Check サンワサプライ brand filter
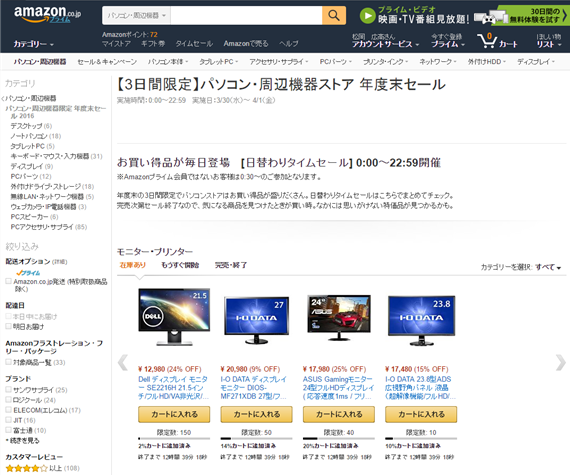The height and width of the screenshot is (475, 570). (8, 390)
